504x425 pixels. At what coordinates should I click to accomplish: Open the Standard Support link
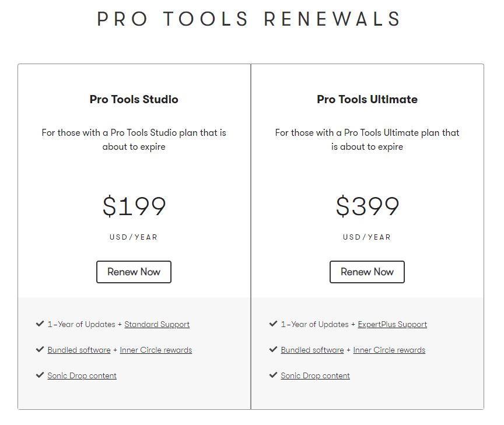point(157,324)
